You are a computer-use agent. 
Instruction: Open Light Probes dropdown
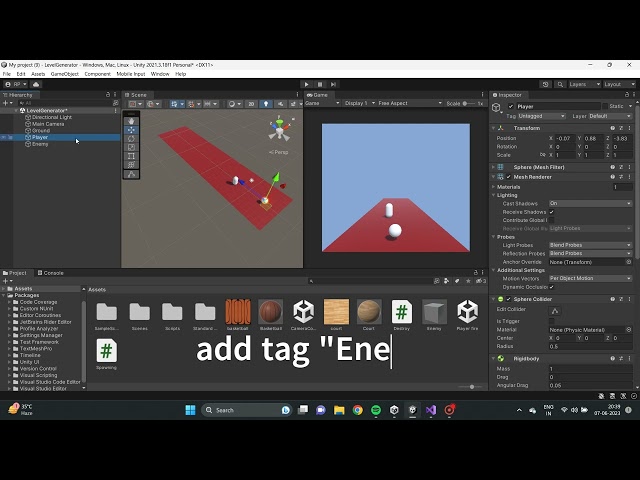click(590, 245)
